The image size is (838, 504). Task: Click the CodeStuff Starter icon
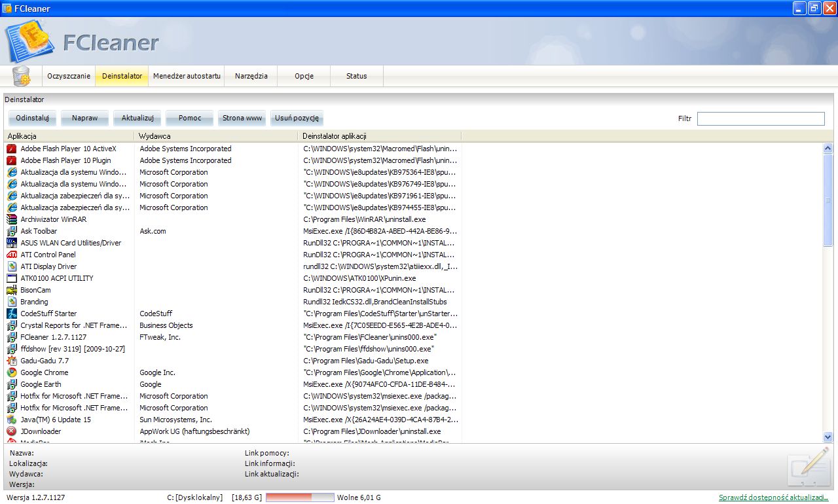tap(12, 314)
